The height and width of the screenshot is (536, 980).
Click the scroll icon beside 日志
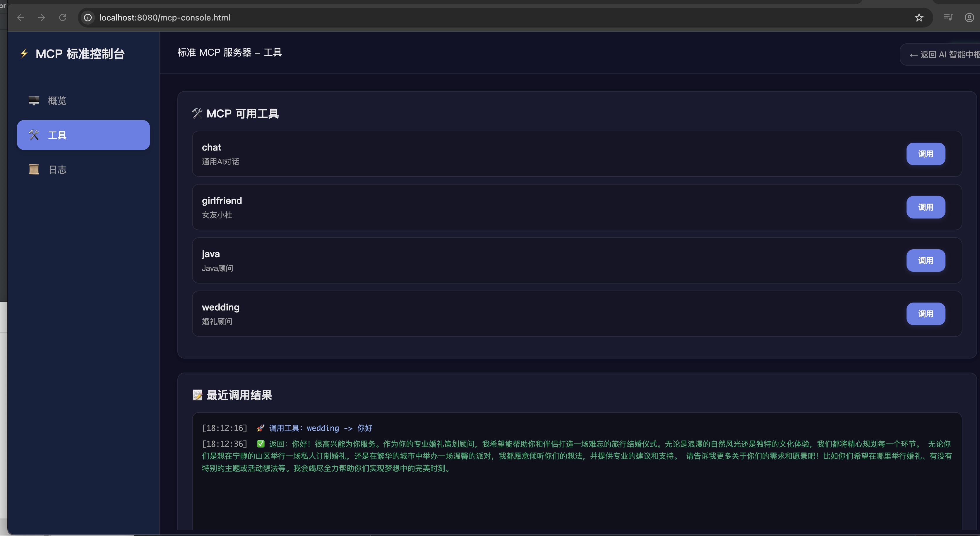pyautogui.click(x=34, y=169)
